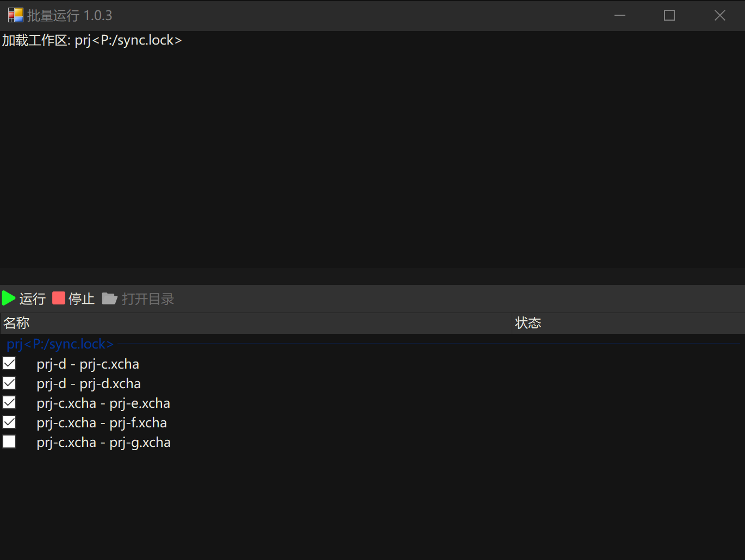Enable the prj-c.xcha - prj-g.xcha checkbox
This screenshot has height=560, width=745.
click(x=9, y=441)
